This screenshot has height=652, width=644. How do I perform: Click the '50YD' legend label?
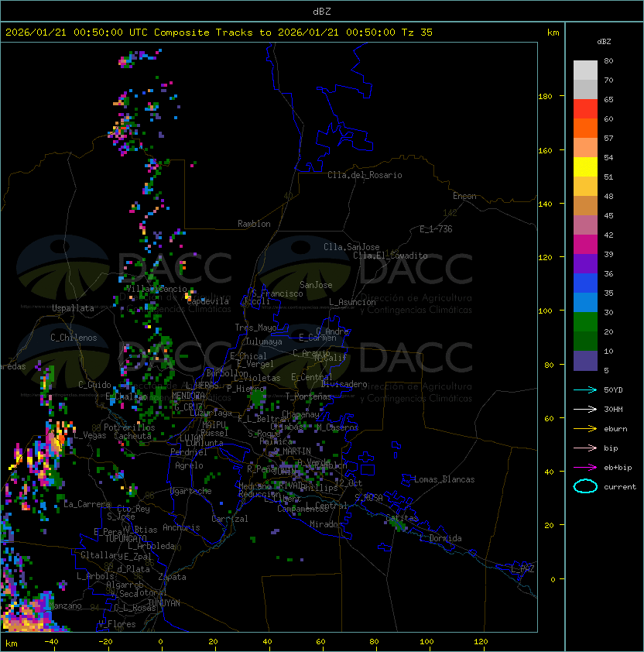point(613,389)
